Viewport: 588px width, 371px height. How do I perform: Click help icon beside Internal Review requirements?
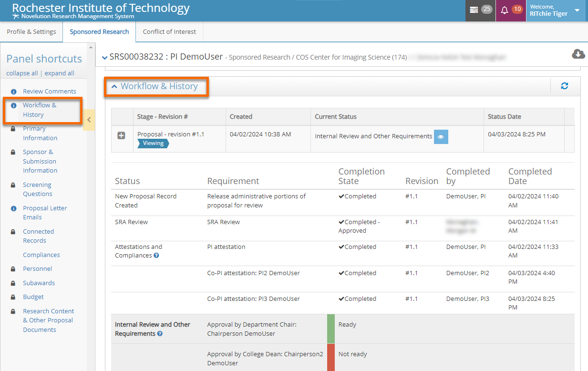click(x=160, y=334)
